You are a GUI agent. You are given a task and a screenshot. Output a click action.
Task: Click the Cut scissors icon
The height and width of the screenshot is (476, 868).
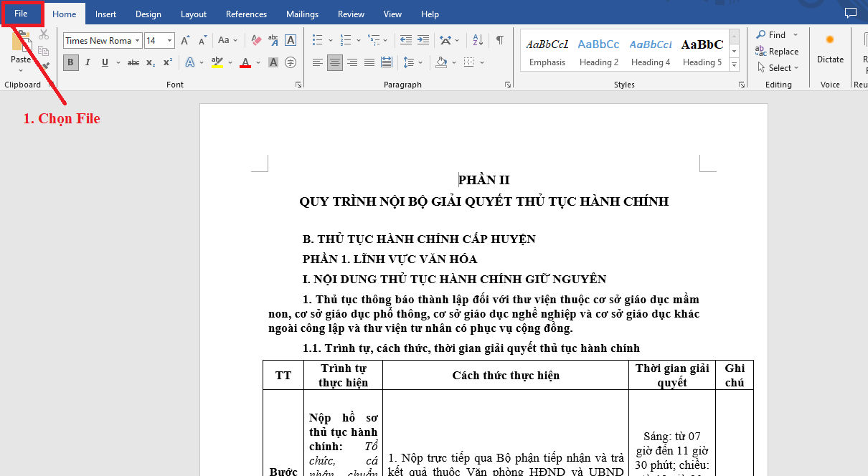44,34
